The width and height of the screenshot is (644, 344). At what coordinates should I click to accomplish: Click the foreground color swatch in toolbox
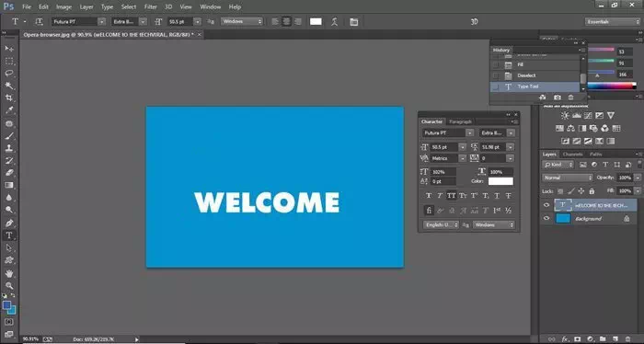pos(6,305)
